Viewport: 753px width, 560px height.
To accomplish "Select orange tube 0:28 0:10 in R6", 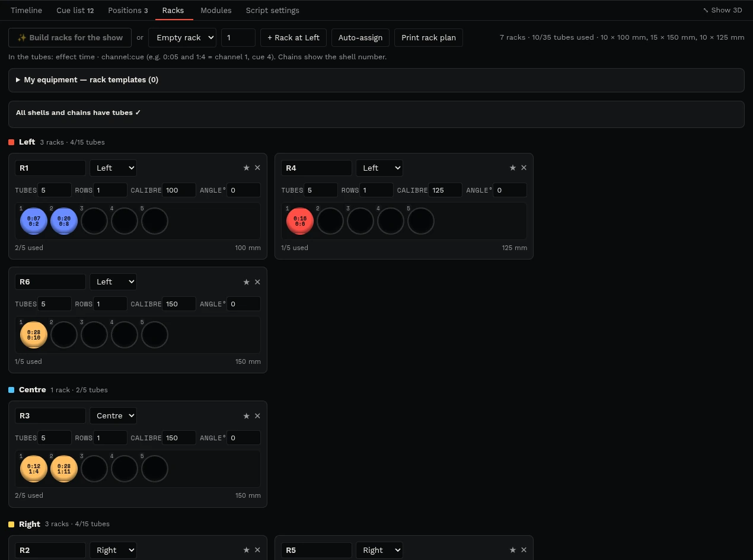I will click(x=34, y=335).
